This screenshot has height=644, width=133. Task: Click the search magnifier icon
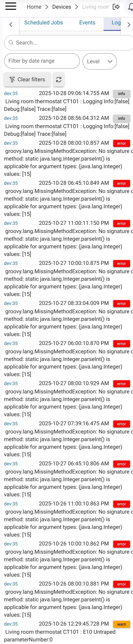click(11, 43)
